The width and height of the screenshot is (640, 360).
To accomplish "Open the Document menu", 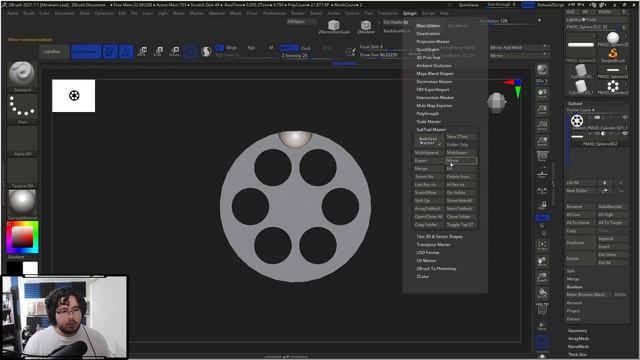I will coord(64,13).
